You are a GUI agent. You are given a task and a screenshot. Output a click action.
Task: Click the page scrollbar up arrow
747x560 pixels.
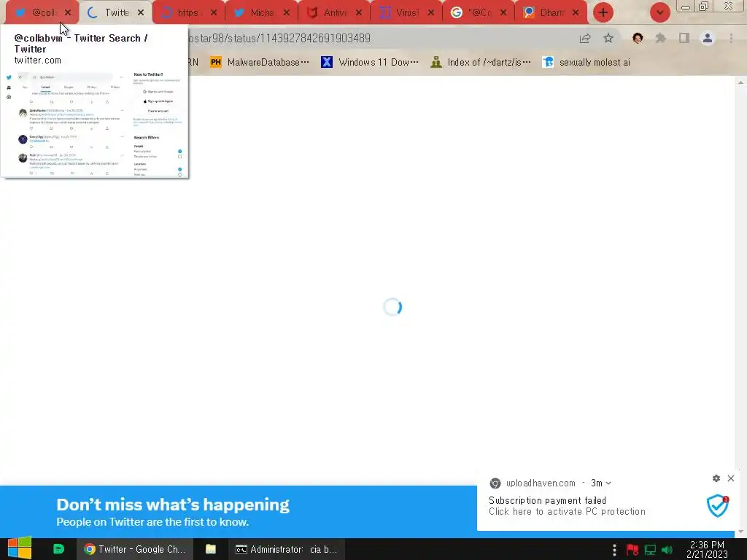740,82
